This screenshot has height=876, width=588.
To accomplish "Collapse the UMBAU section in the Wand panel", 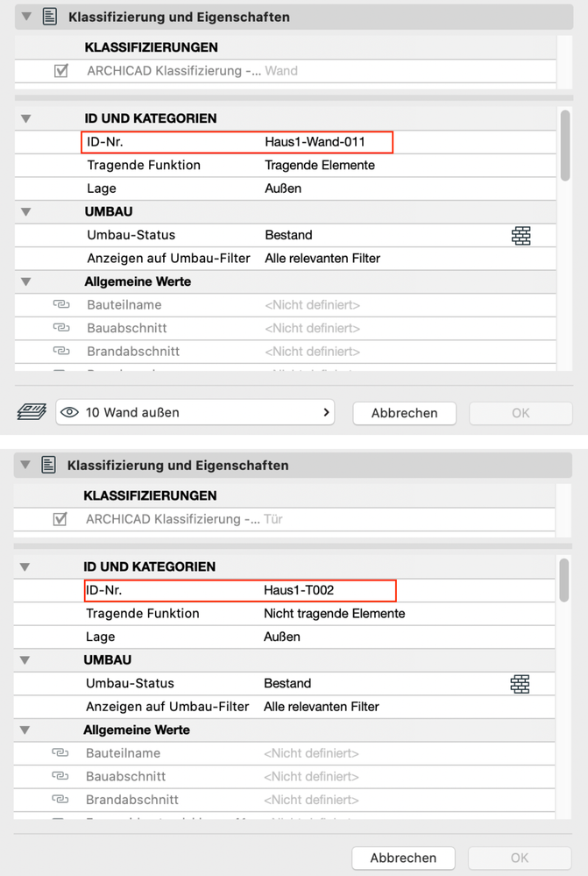I will click(25, 211).
